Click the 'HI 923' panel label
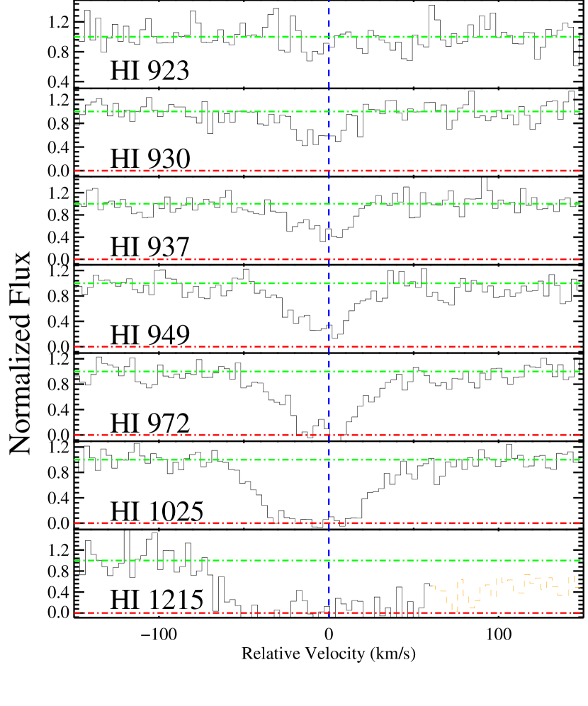Viewport: 588px width, 706px height. tap(149, 71)
